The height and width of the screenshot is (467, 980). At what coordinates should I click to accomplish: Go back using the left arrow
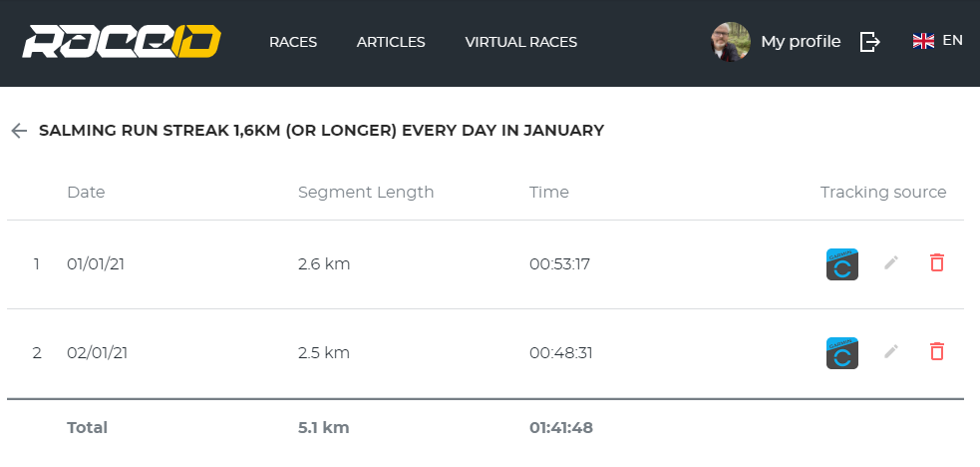tap(19, 131)
